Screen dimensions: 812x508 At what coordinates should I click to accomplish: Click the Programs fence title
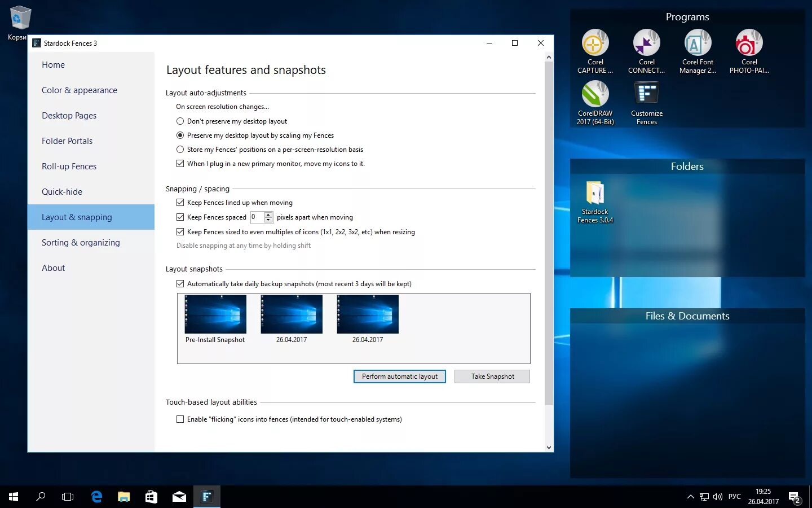[x=687, y=17]
